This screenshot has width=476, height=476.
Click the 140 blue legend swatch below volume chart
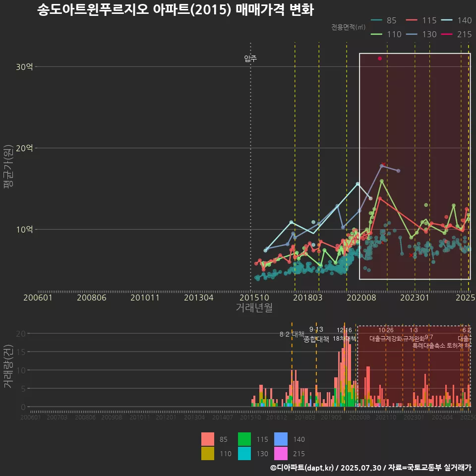[281, 439]
